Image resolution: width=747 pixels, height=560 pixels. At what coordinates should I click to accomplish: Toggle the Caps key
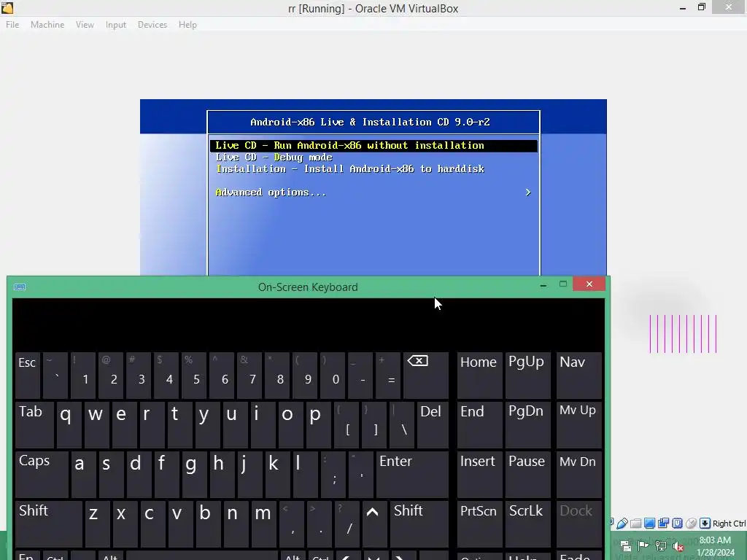[x=42, y=474]
